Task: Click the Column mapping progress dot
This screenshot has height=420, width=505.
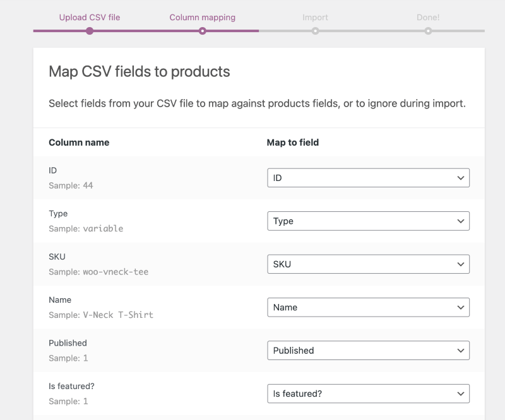Action: [202, 31]
